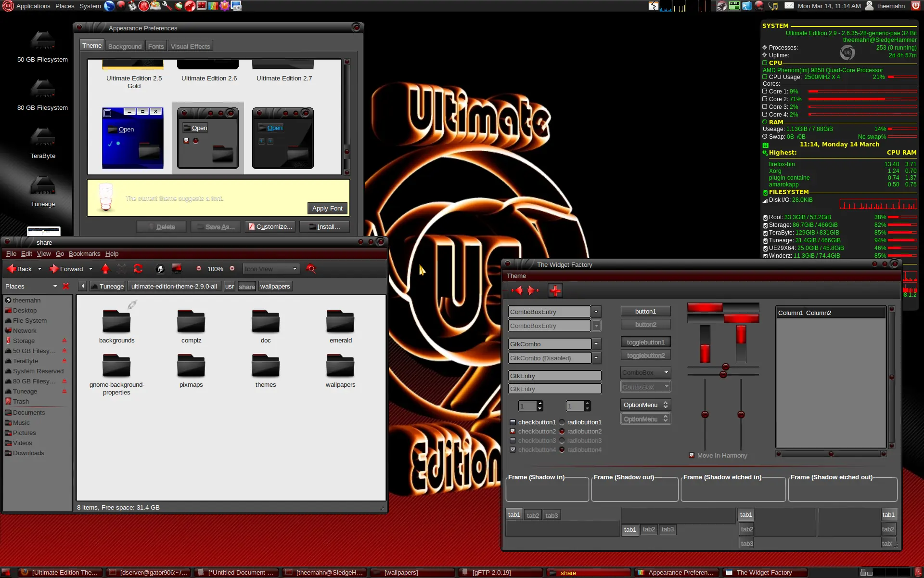
Task: Zoom in the folder view
Action: coord(232,269)
